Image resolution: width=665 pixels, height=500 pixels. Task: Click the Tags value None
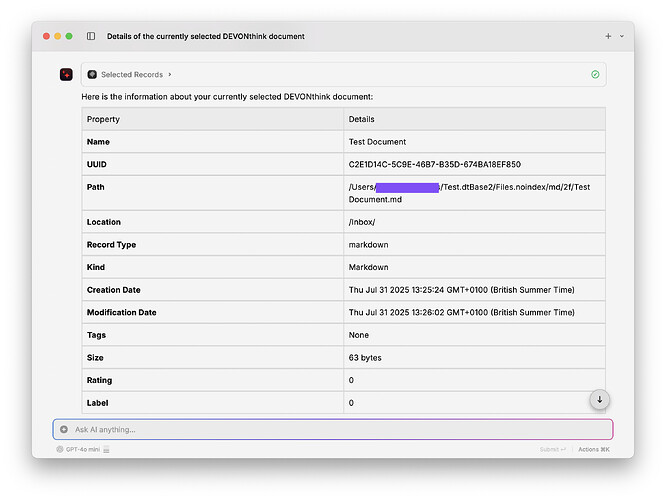click(x=358, y=335)
